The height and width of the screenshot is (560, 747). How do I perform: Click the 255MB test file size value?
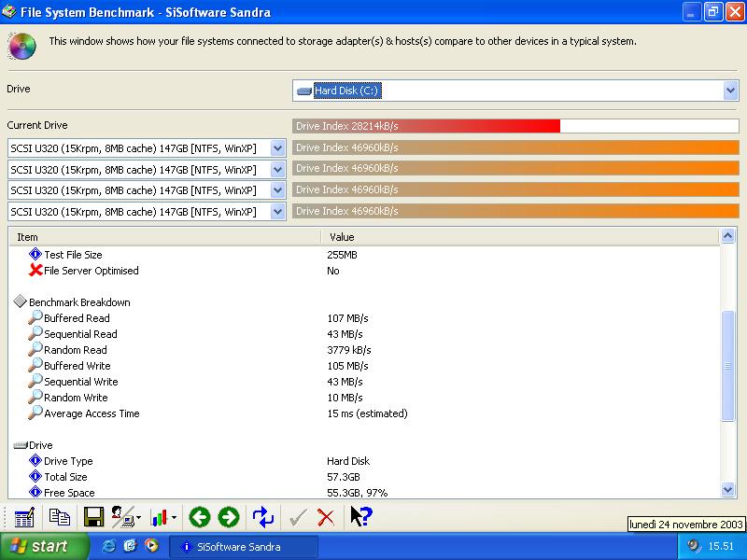coord(342,255)
